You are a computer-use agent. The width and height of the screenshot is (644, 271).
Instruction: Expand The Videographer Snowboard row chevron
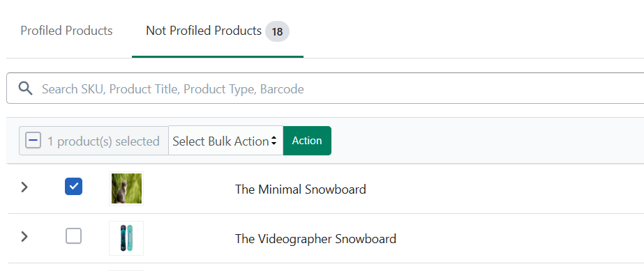(x=24, y=237)
